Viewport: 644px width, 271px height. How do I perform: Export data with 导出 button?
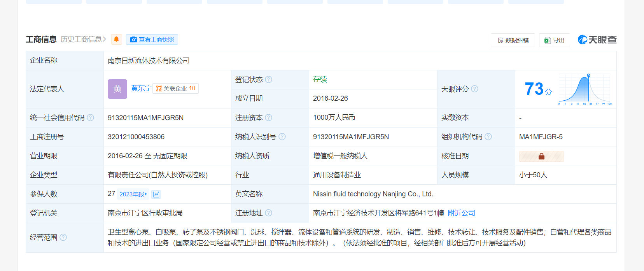[555, 40]
